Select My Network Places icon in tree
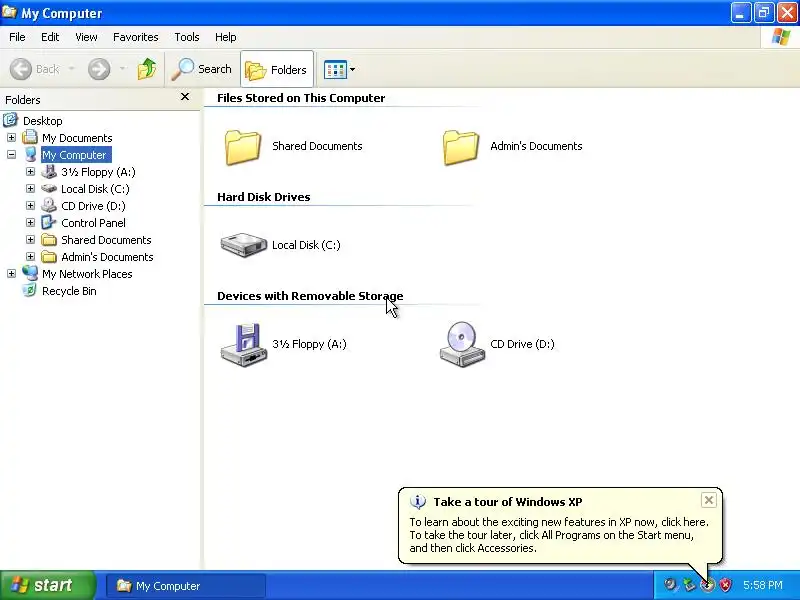This screenshot has width=800, height=600. click(x=30, y=273)
